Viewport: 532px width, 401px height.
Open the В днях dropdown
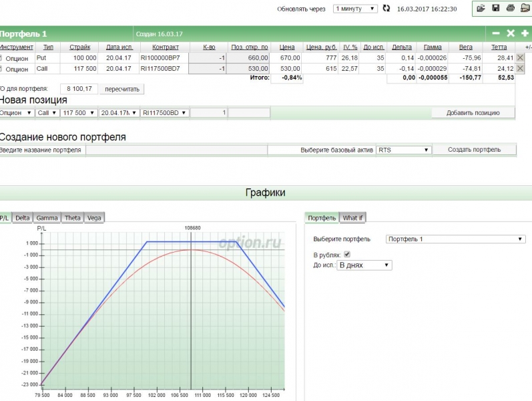364,265
